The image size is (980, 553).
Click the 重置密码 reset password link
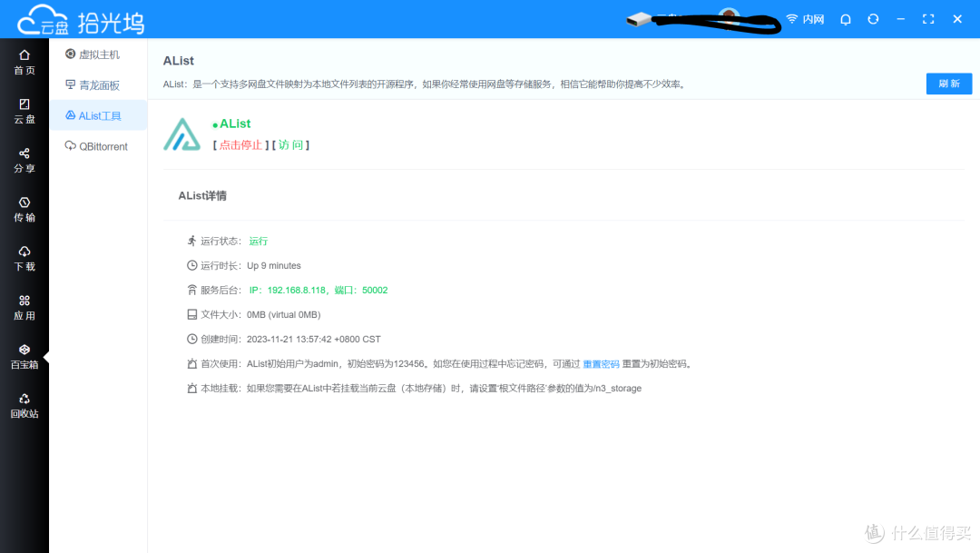602,364
